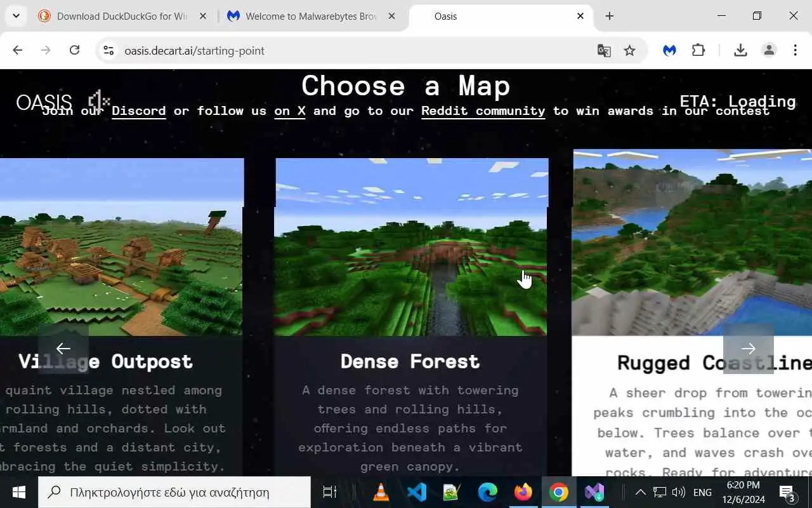Select the Dense Forest map image

click(411, 247)
